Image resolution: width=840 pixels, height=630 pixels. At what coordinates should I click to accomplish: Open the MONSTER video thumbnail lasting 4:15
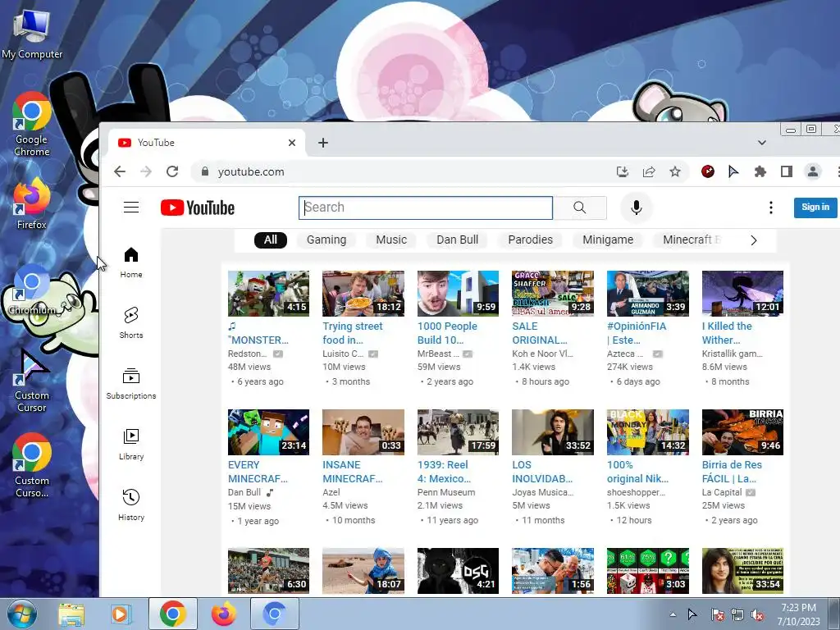pyautogui.click(x=268, y=294)
